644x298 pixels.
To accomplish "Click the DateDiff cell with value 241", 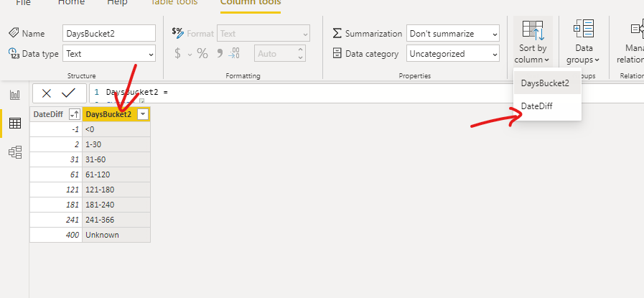I will tap(56, 220).
